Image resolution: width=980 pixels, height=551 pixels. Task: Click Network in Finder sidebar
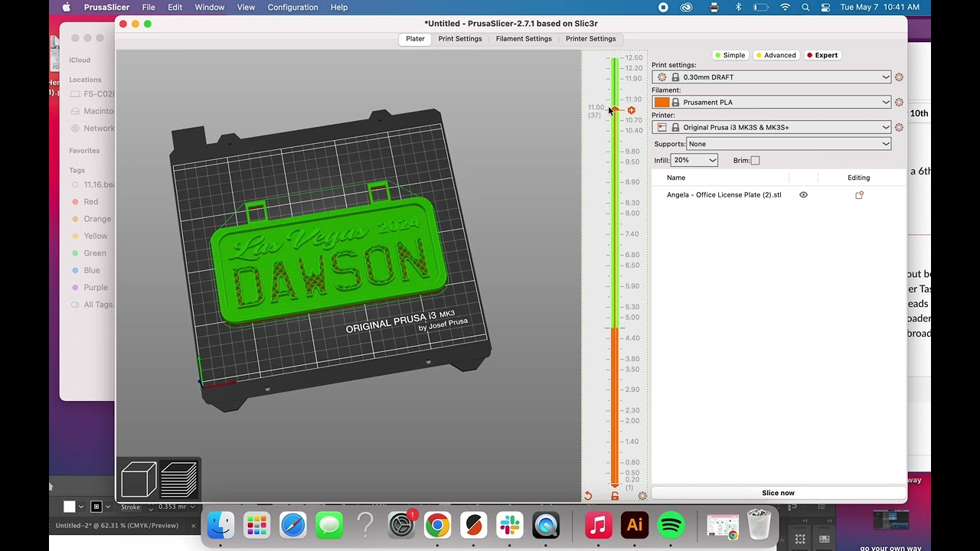[x=100, y=129]
